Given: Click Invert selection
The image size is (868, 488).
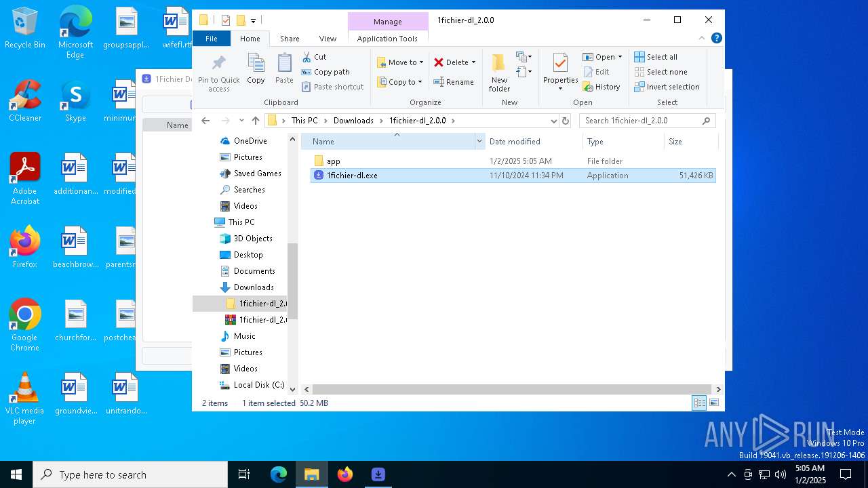Looking at the screenshot, I should tap(667, 87).
